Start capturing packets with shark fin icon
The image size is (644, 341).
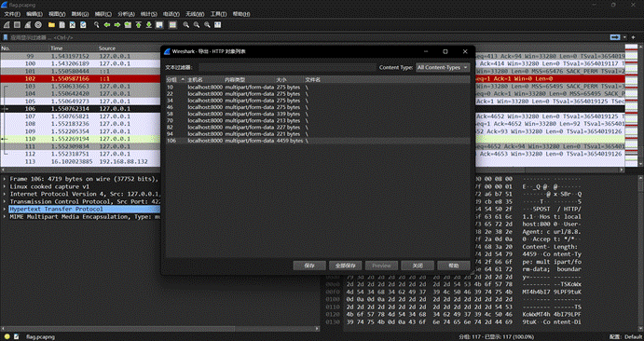tap(7, 25)
